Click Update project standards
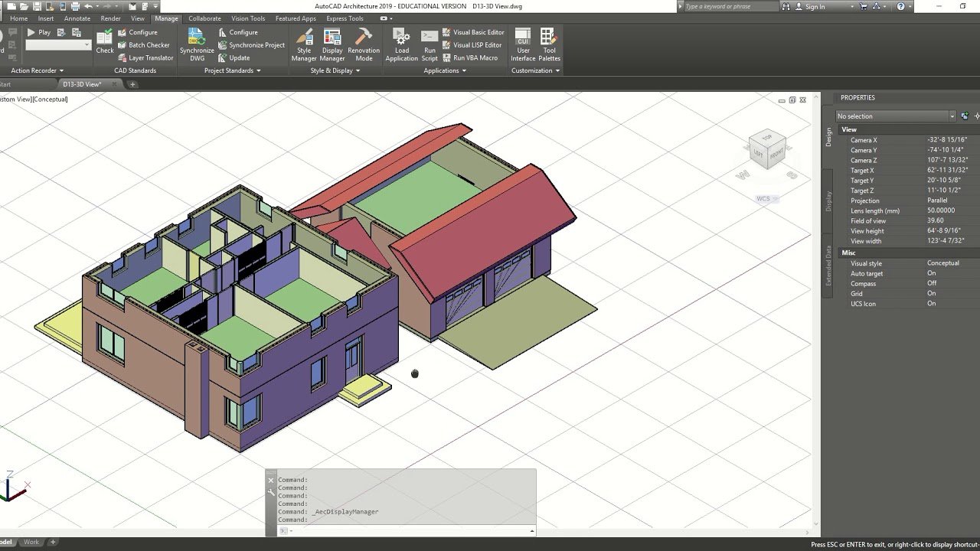Viewport: 980px width, 551px height. (x=234, y=57)
